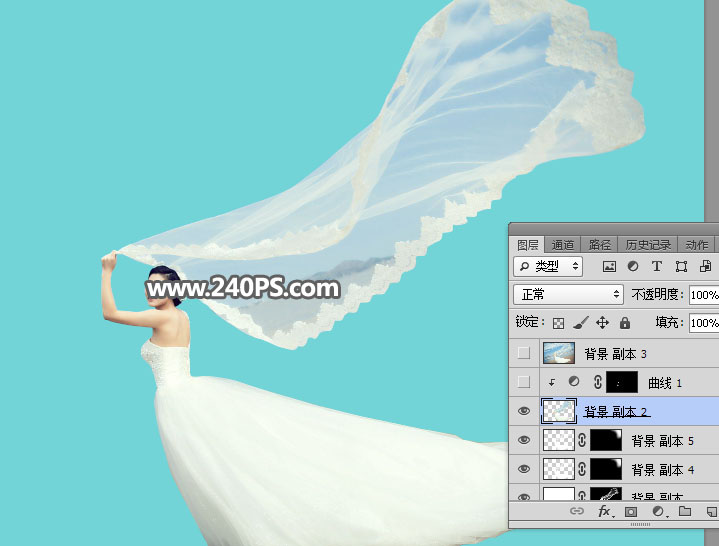The height and width of the screenshot is (546, 719).
Task: Click the 填充 value field
Action: [704, 323]
